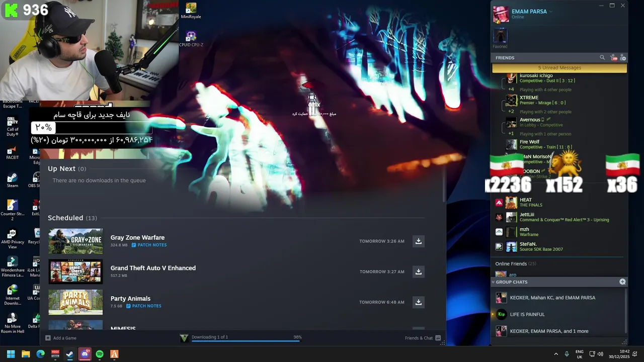The image size is (644, 362).
Task: Click the Steam desktop shortcut
Action: pyautogui.click(x=13, y=180)
